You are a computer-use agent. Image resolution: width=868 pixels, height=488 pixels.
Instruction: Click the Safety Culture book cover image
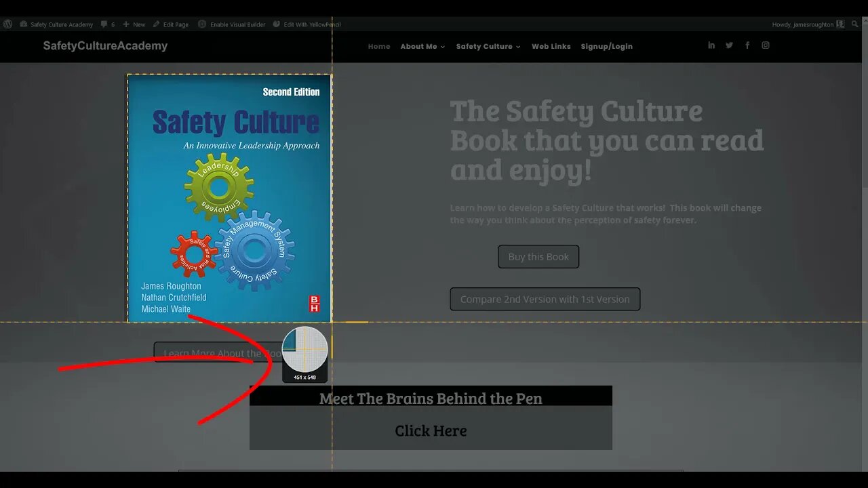229,198
